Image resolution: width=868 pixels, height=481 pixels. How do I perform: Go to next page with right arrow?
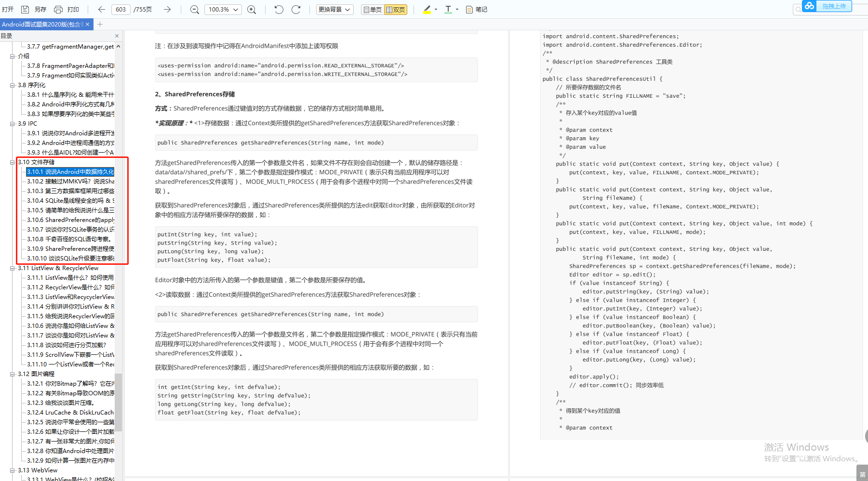tap(167, 9)
